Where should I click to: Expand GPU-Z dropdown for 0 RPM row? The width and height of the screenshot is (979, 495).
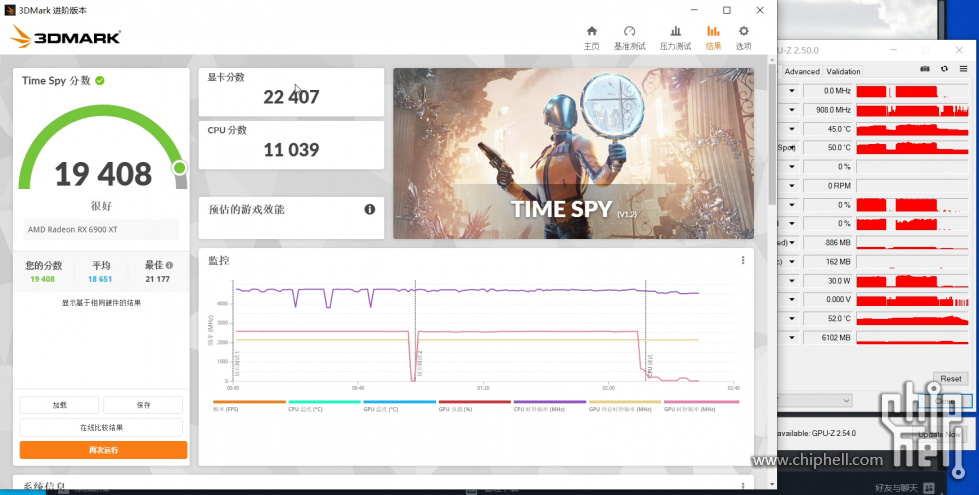[x=792, y=185]
